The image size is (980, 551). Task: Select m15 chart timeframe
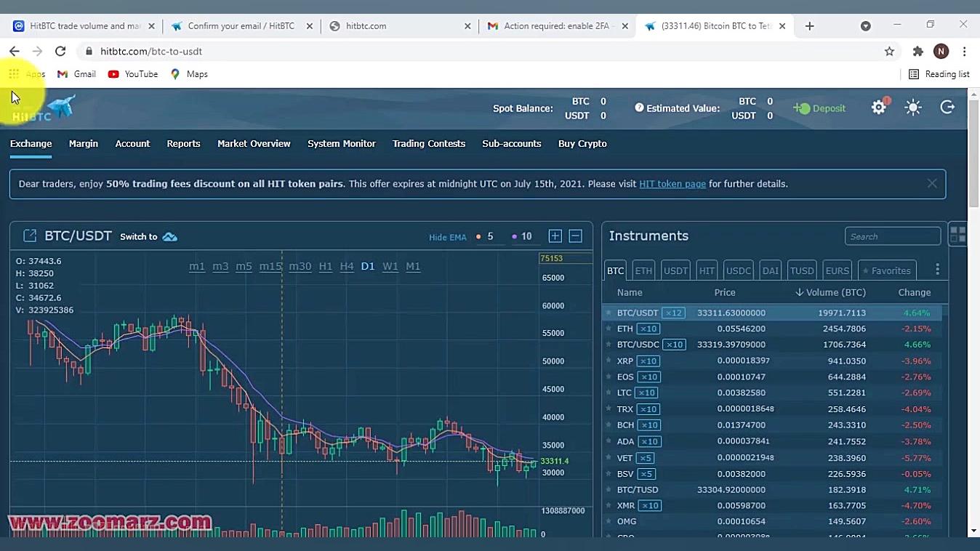point(270,266)
